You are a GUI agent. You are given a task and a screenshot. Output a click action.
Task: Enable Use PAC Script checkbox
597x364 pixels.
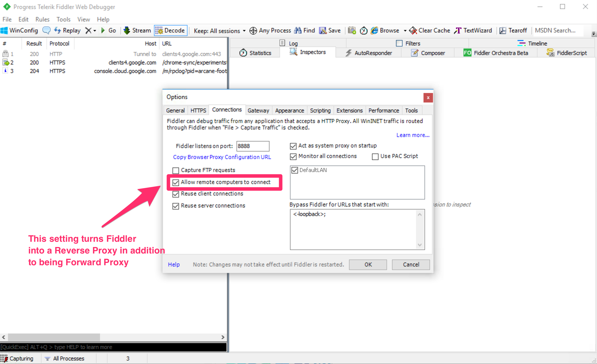click(375, 156)
